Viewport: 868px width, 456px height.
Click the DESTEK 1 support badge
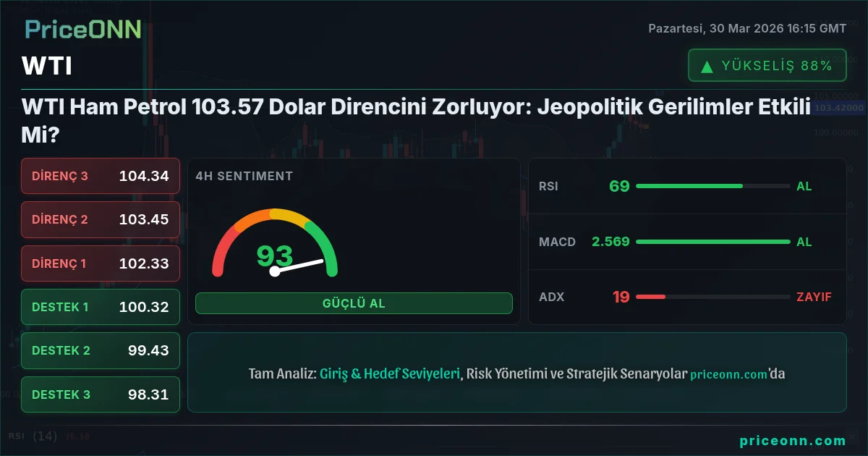(x=100, y=307)
